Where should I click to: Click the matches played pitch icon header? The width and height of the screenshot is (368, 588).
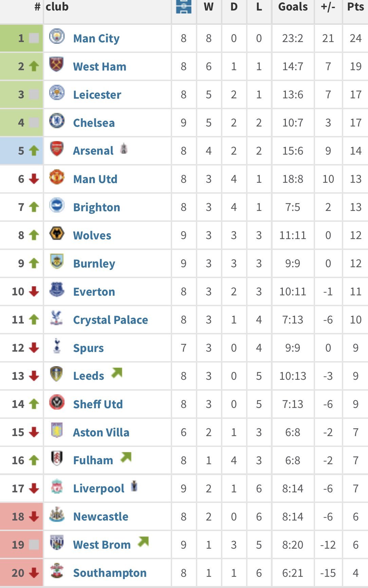[184, 6]
